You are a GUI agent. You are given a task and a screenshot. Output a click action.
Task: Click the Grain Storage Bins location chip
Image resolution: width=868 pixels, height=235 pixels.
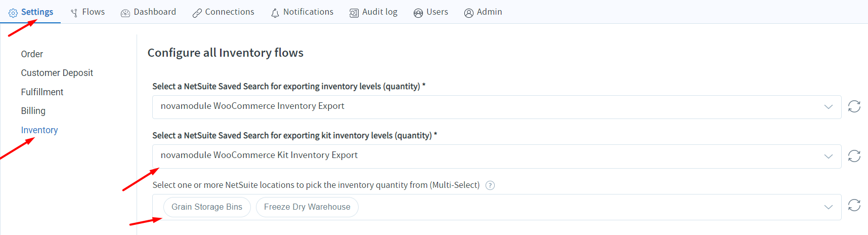coord(207,207)
